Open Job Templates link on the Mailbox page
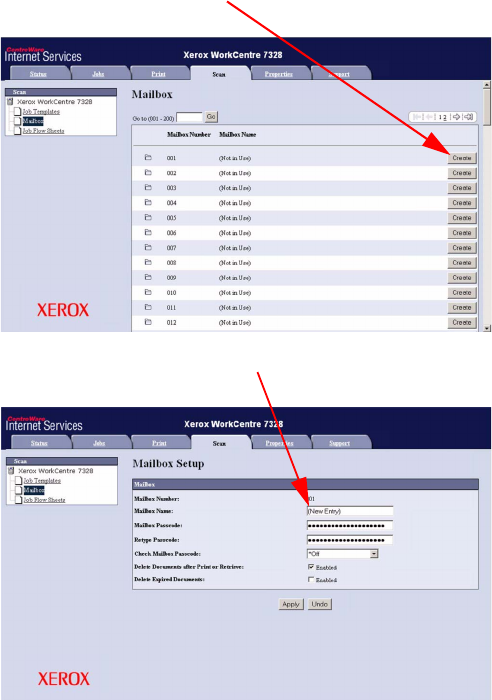492x700 pixels. [41, 112]
